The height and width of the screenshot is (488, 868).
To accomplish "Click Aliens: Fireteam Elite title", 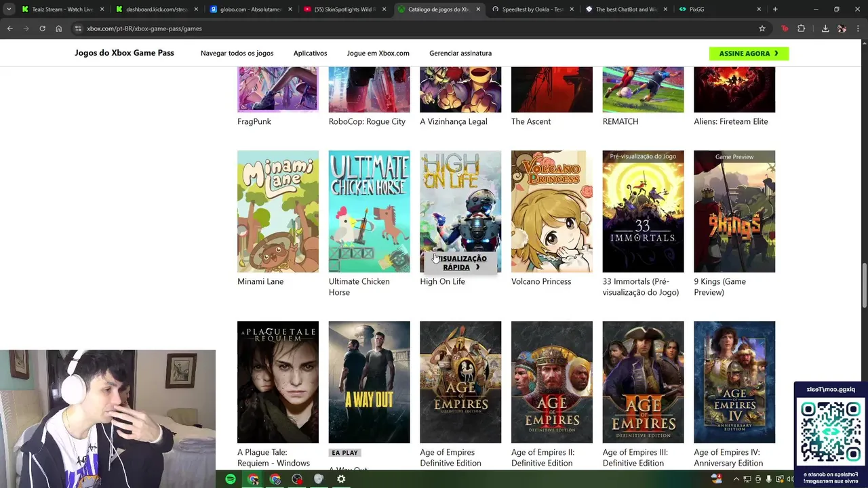I will pos(731,121).
